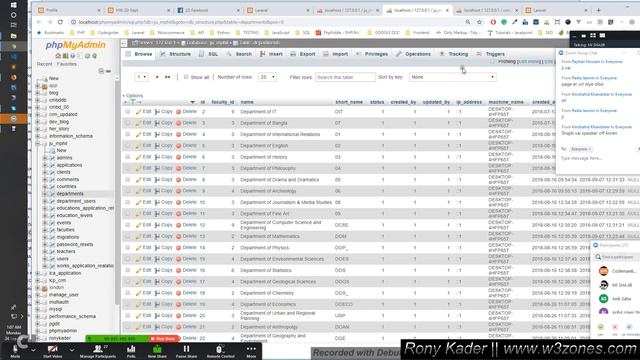This screenshot has height=360, width=640.
Task: Open the Export tab
Action: pyautogui.click(x=303, y=54)
